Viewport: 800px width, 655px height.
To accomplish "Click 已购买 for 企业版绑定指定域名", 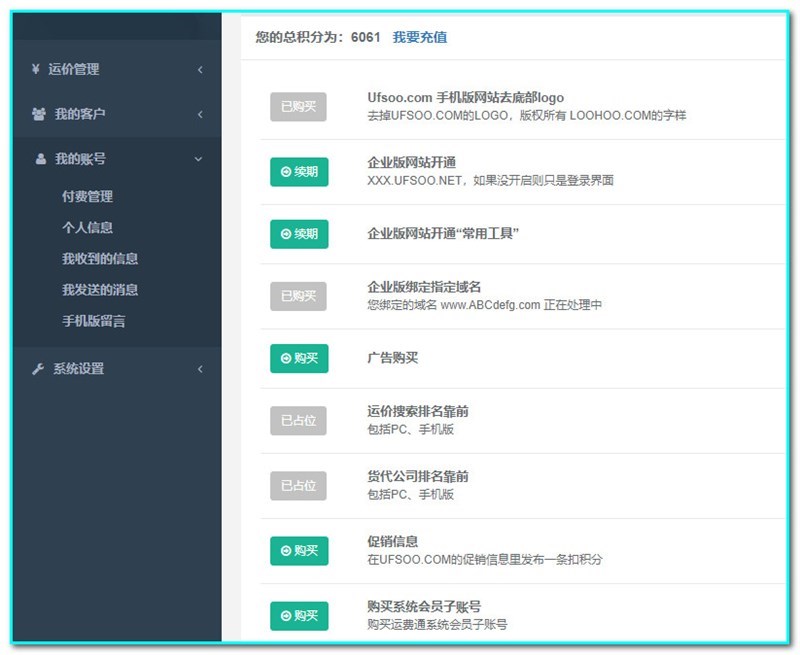I will tap(298, 296).
